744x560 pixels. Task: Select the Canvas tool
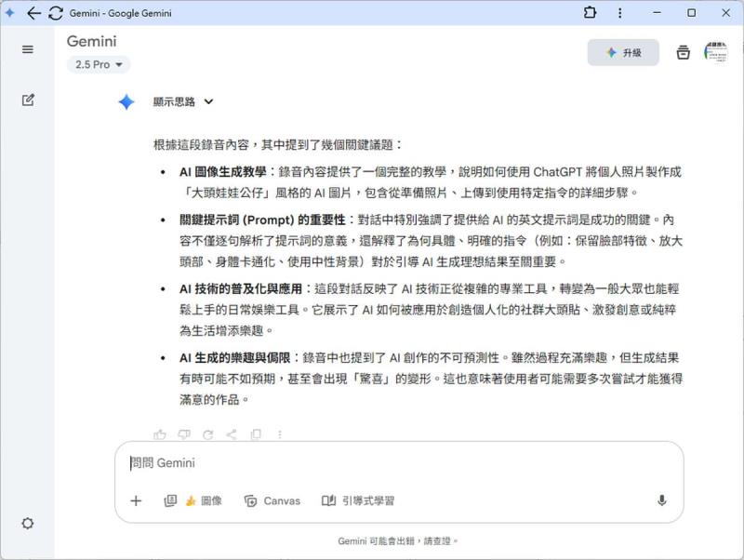click(x=272, y=500)
